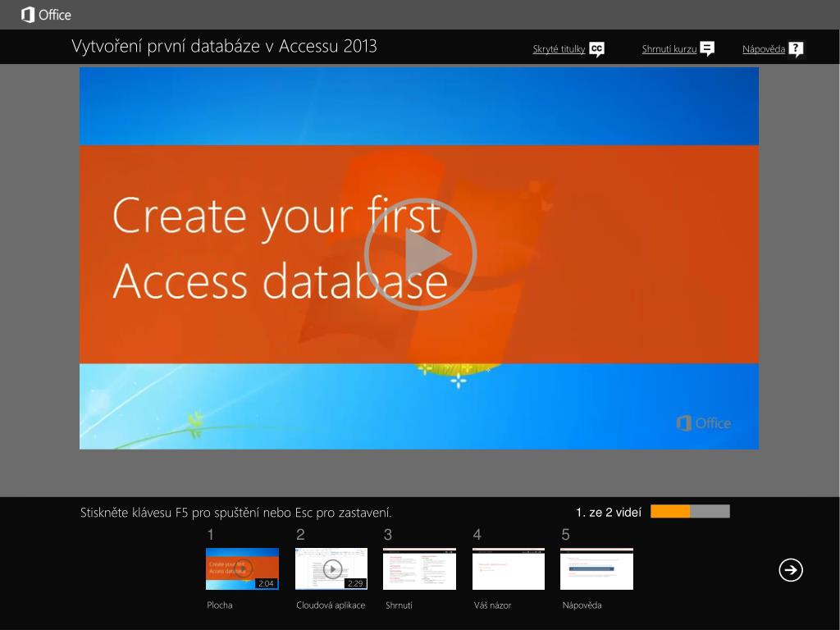
Task: Click the video progress bar indicator
Action: point(690,512)
